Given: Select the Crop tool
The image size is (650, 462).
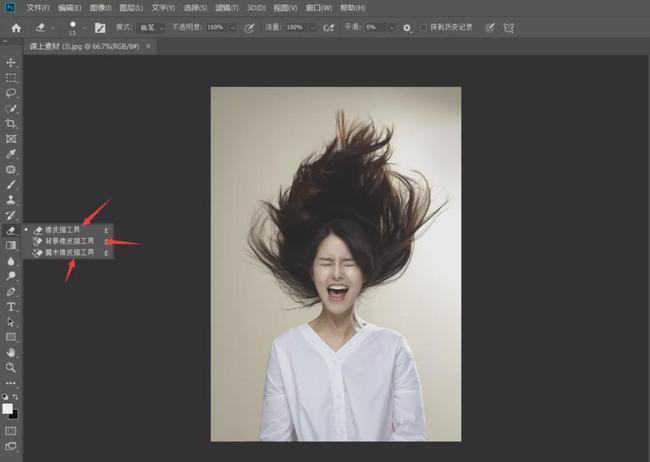Looking at the screenshot, I should [x=11, y=124].
